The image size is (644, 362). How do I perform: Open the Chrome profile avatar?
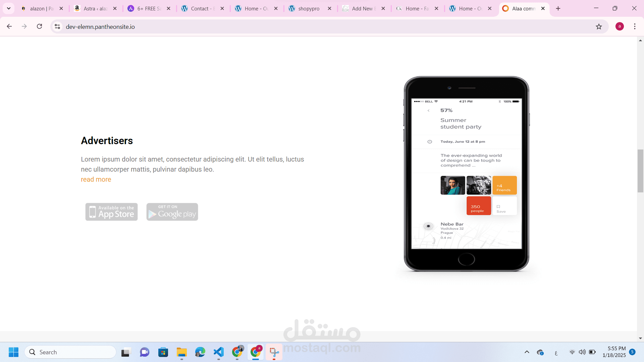pyautogui.click(x=620, y=26)
